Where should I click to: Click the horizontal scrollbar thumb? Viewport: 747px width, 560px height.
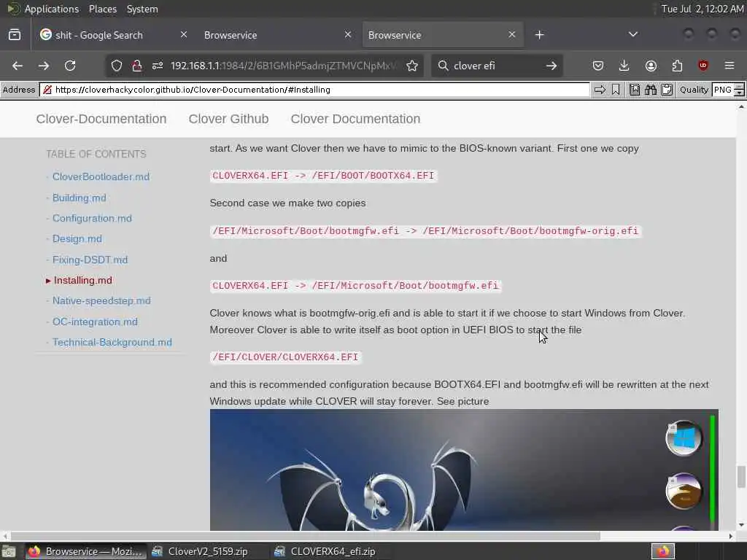point(306,536)
